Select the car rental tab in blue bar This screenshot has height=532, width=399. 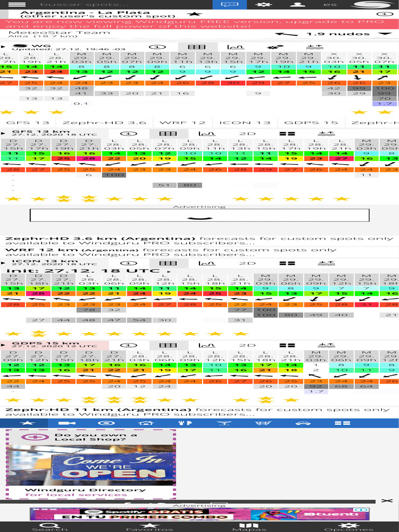pos(303,423)
